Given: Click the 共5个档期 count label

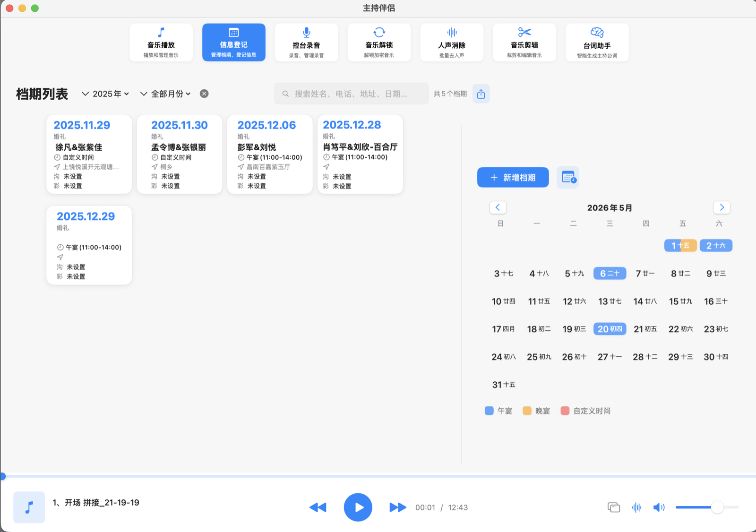Looking at the screenshot, I should [x=450, y=94].
